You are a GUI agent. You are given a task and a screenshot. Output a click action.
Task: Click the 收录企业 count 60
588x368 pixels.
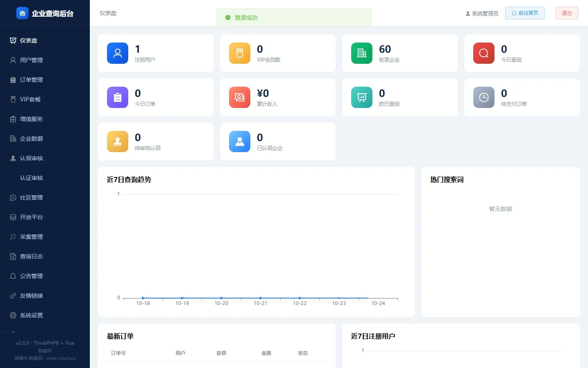(385, 49)
